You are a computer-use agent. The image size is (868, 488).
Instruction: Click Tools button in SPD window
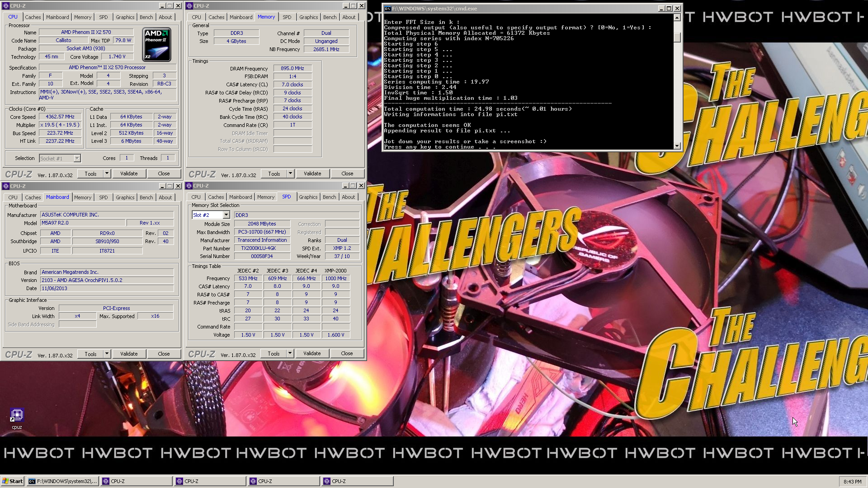(x=274, y=353)
